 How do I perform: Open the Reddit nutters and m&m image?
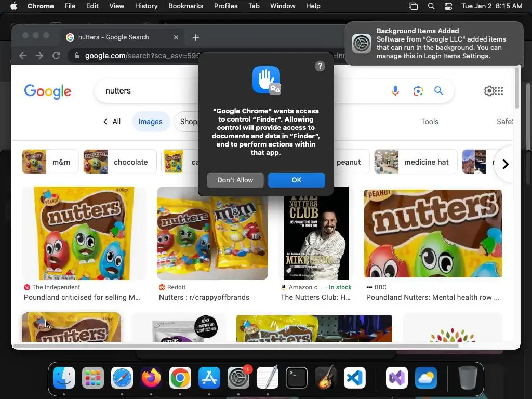click(x=212, y=233)
